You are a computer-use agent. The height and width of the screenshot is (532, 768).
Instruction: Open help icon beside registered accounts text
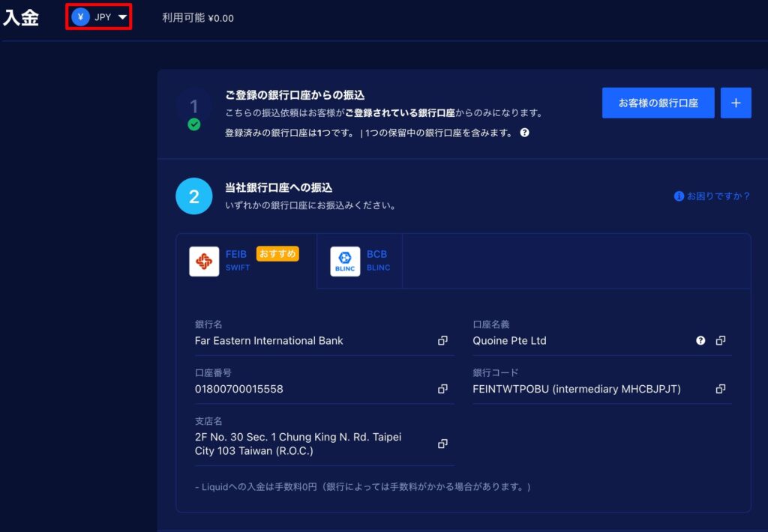coord(524,133)
